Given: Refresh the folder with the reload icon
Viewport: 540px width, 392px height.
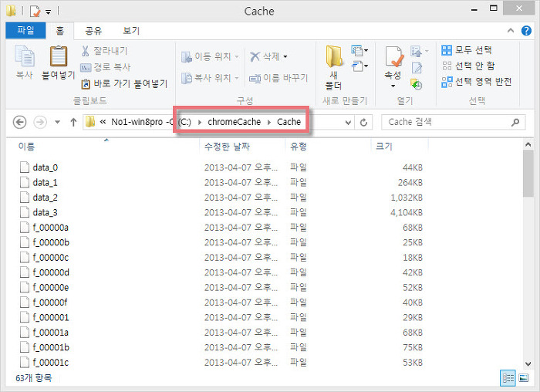Looking at the screenshot, I should coord(365,122).
